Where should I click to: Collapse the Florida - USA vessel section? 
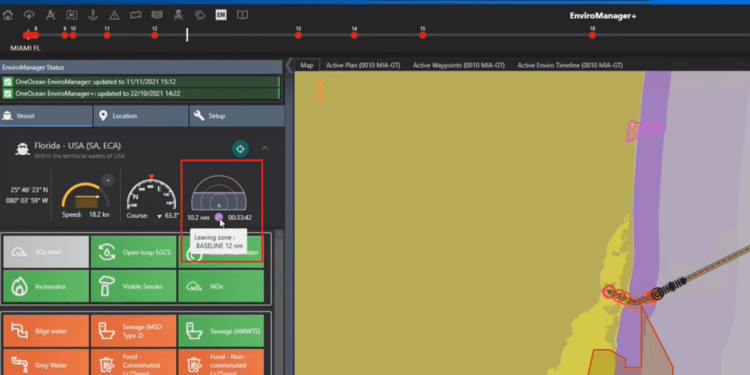[x=265, y=148]
